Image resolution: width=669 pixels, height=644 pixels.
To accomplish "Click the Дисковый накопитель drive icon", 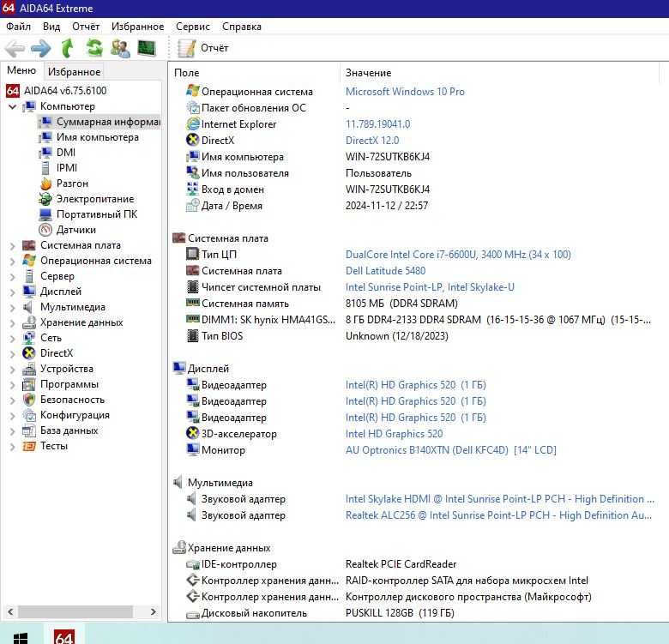I will 193,614.
